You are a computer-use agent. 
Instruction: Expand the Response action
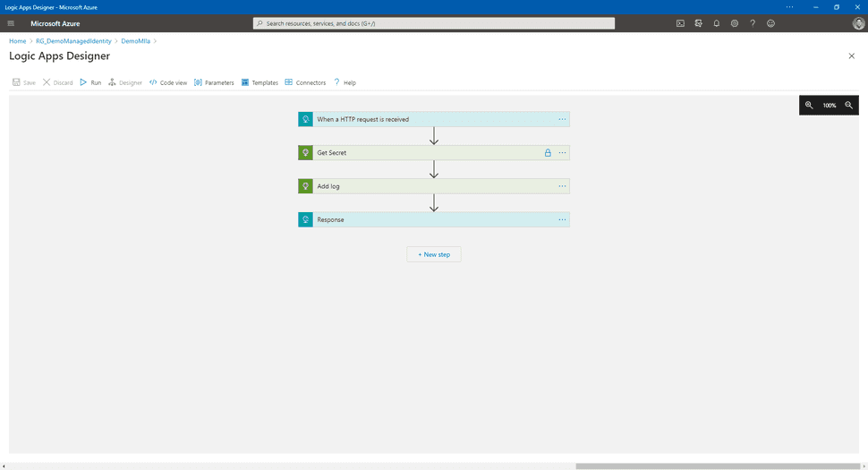(433, 219)
